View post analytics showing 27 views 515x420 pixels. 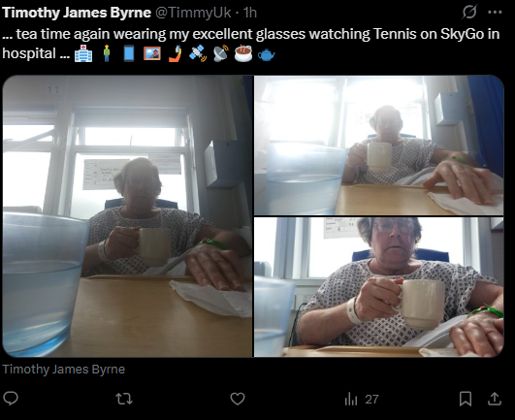[x=362, y=400]
